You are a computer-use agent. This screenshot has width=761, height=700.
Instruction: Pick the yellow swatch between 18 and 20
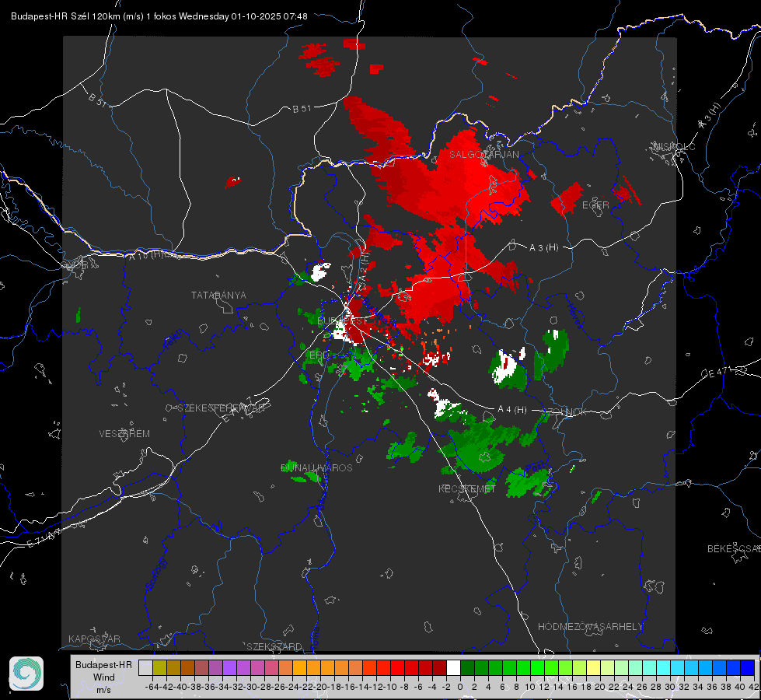coord(593,667)
